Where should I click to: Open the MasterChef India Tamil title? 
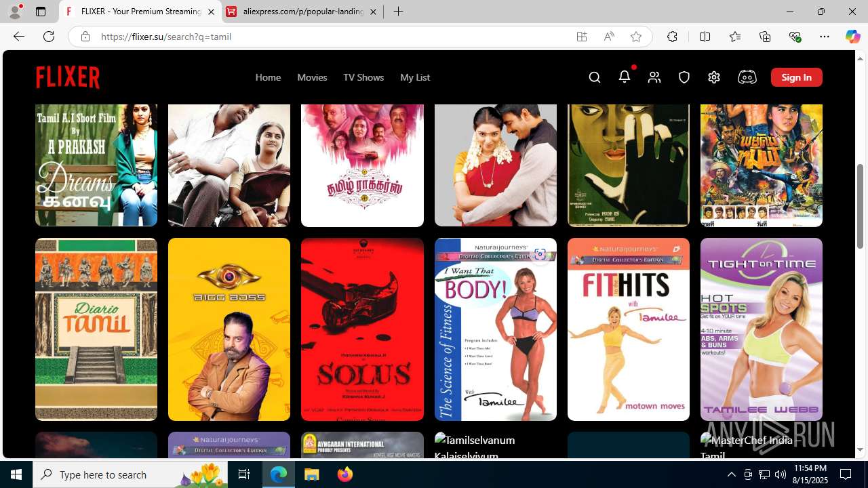pos(762,445)
